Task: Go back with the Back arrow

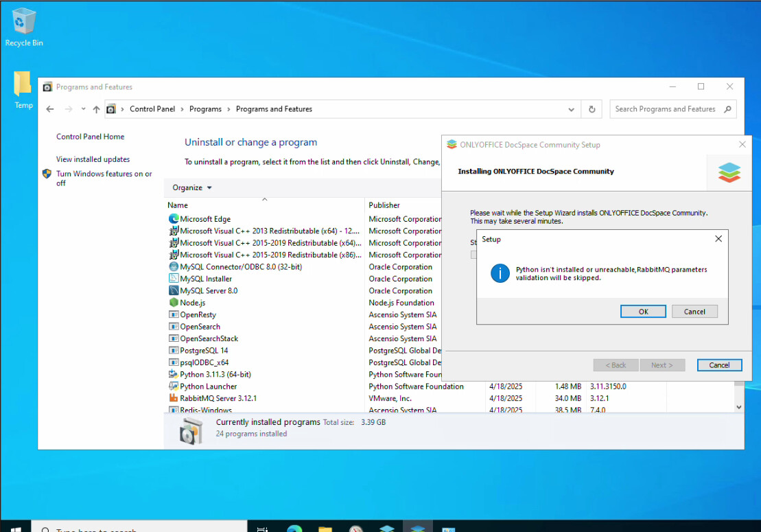Action: [x=50, y=109]
